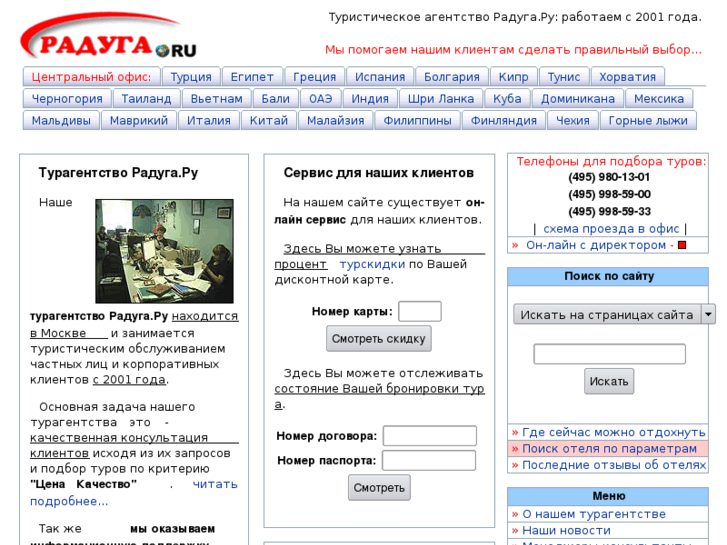Open the 'Искать на страницах сайта' combo box
727x545 pixels.
pos(606,314)
